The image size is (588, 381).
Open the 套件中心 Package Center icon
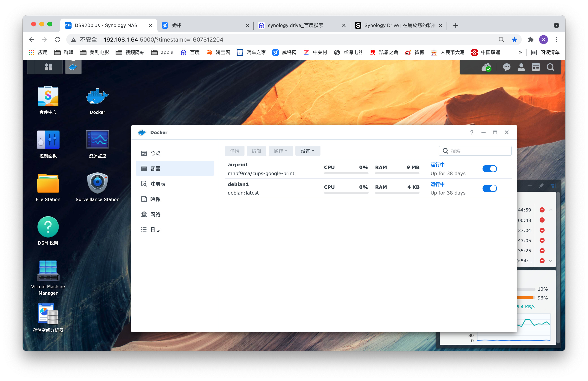pyautogui.click(x=48, y=97)
